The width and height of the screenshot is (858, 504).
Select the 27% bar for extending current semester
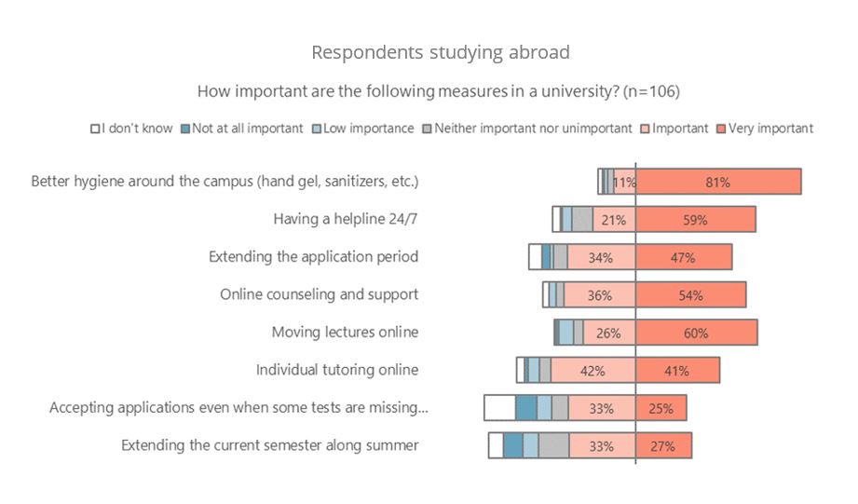pos(663,445)
